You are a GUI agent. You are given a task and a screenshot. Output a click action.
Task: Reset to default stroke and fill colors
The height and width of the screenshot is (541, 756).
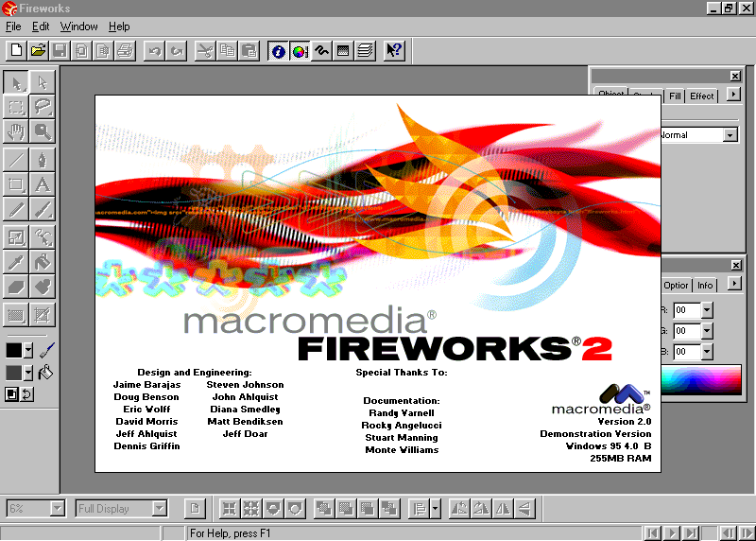coord(11,394)
